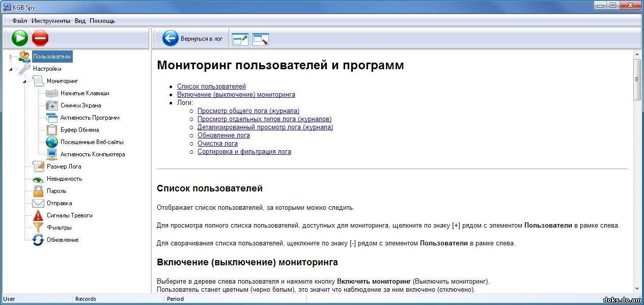644x305 pixels.
Task: Open the Очистка лога link
Action: pyautogui.click(x=217, y=144)
